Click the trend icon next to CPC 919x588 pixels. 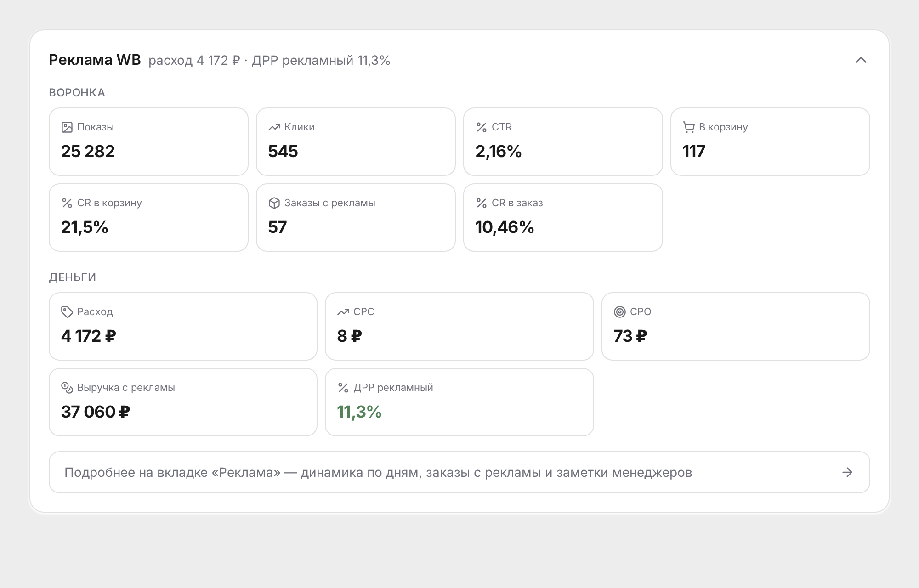click(x=343, y=312)
